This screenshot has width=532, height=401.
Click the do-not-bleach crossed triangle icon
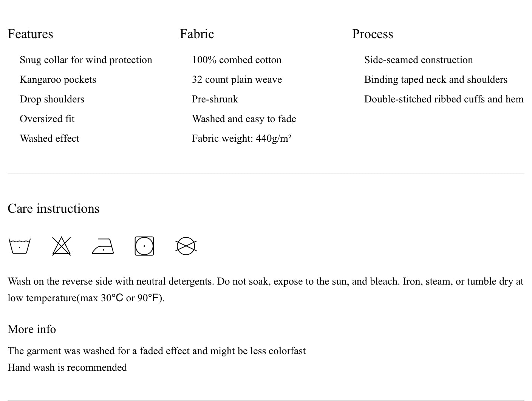click(x=61, y=246)
